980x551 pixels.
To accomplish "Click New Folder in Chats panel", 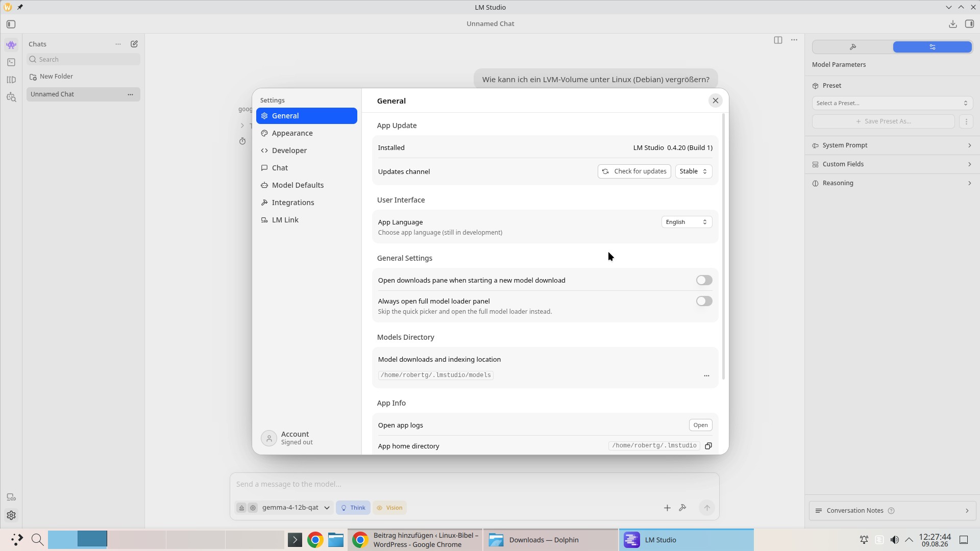I will pos(51,77).
